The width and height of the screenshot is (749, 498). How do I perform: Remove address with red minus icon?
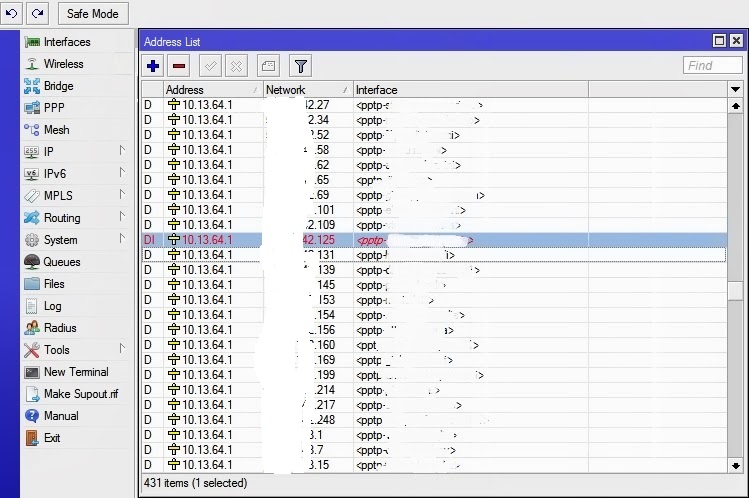point(179,66)
